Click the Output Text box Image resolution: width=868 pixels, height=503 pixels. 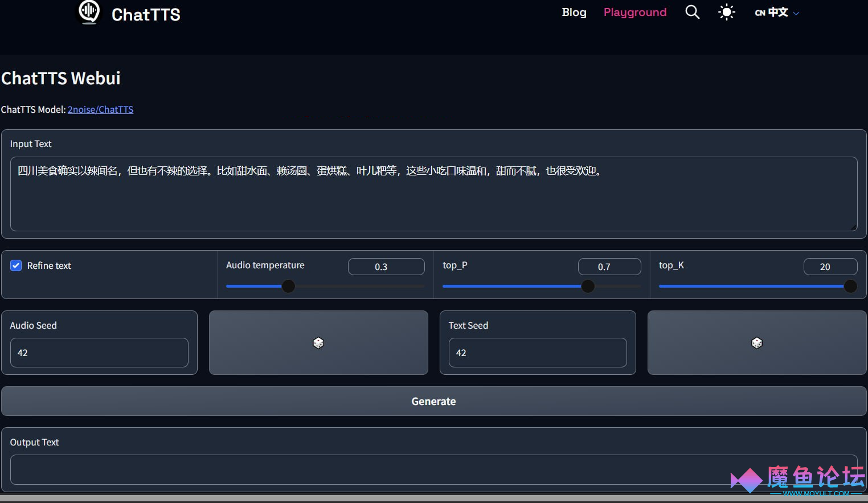(x=433, y=469)
